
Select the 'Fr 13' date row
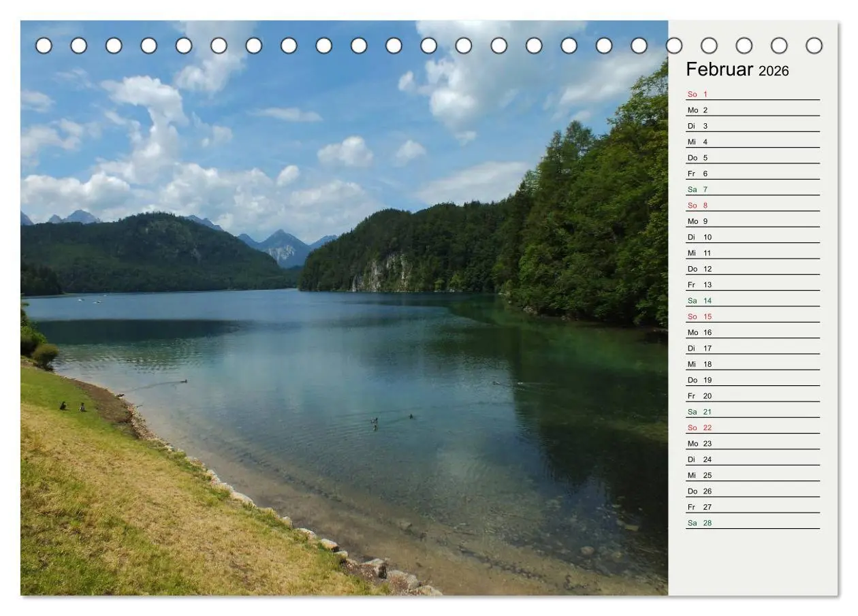pos(752,285)
